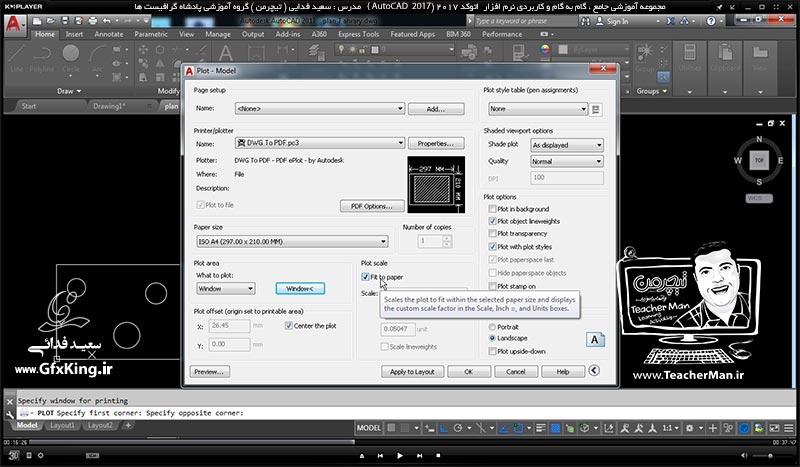The image size is (800, 467).
Task: Click the Clean Screen icon in status bar
Action: tap(774, 428)
